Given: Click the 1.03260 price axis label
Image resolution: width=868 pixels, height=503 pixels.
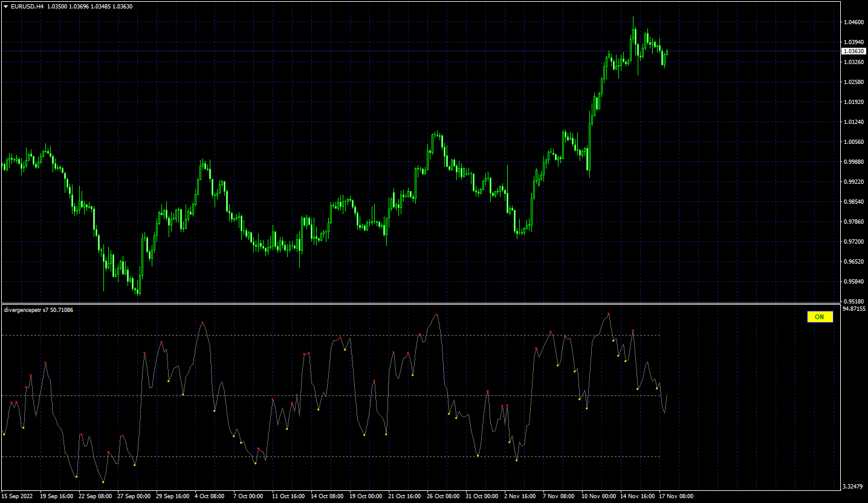Looking at the screenshot, I should pyautogui.click(x=853, y=62).
